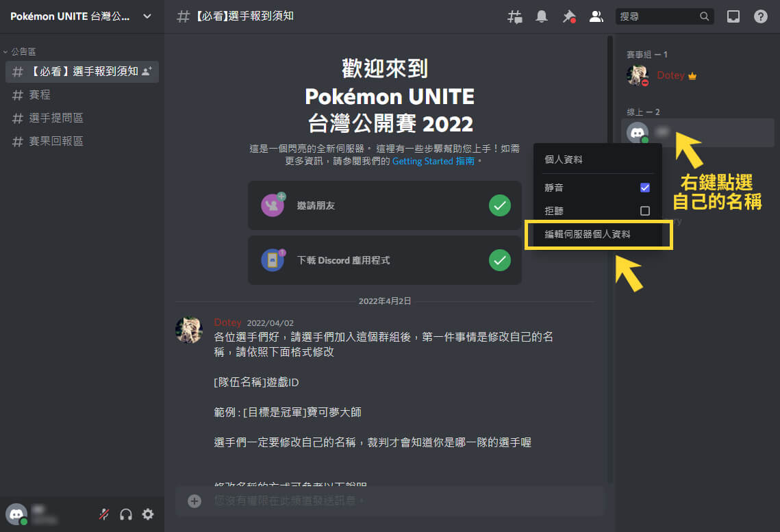Viewport: 780px width, 532px height.
Task: Click the disabled message input field
Action: 390,501
